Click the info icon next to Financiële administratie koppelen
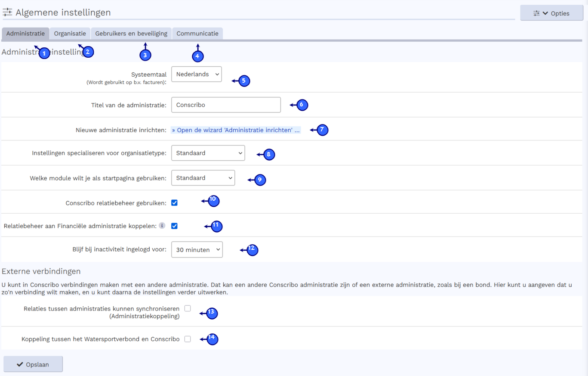This screenshot has height=376, width=588. tap(162, 225)
